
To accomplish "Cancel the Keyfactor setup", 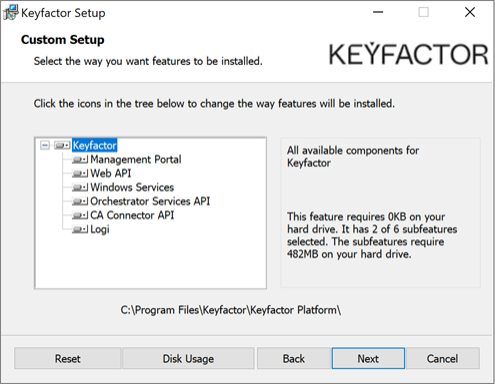I will tap(443, 358).
